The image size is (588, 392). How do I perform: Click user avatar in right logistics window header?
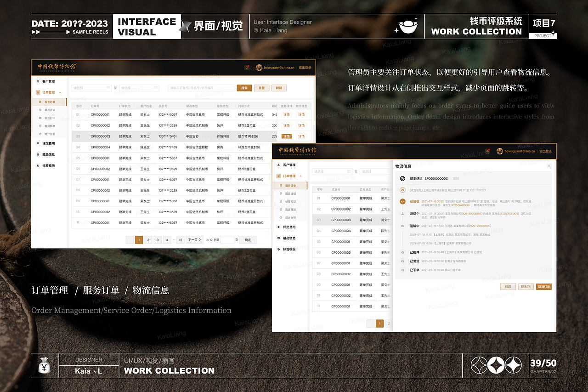coord(499,151)
